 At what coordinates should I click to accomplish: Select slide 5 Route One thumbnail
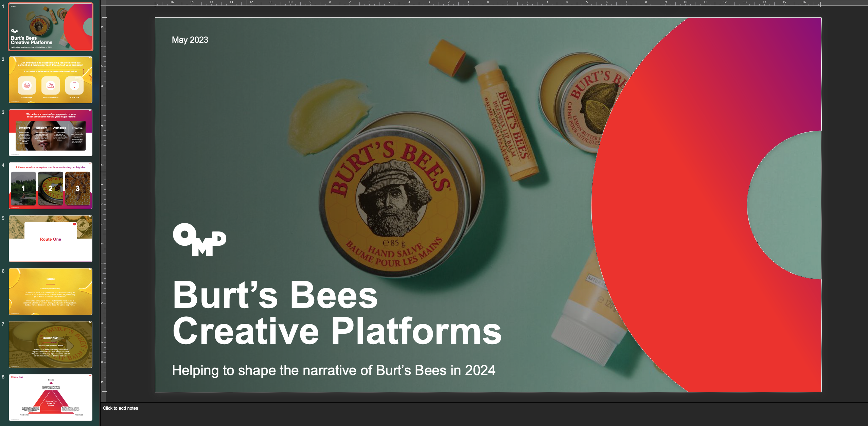pos(51,239)
